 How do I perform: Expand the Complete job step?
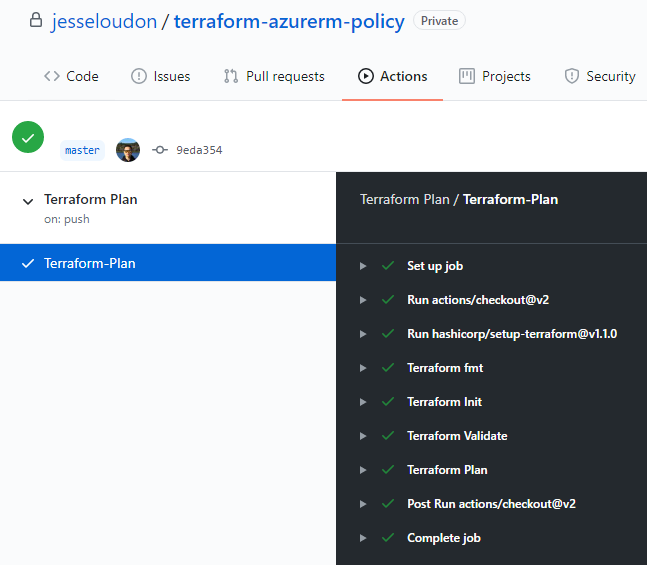coord(363,538)
